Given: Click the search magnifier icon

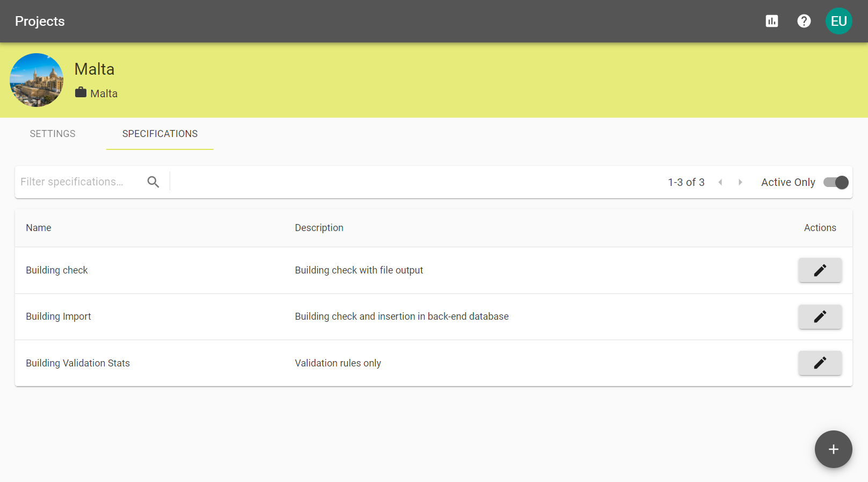Looking at the screenshot, I should pyautogui.click(x=153, y=182).
